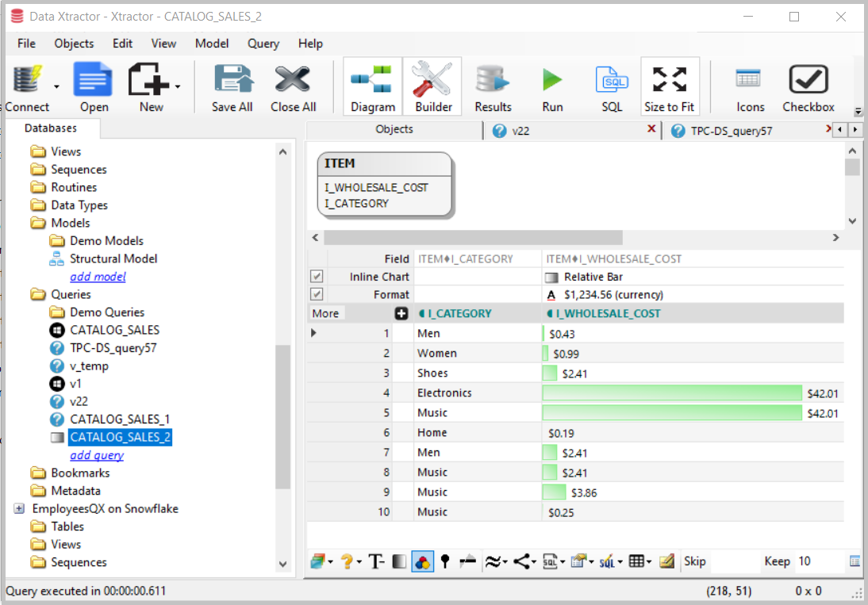The width and height of the screenshot is (868, 605).
Task: Click the Icons toolbar button
Action: coord(749,86)
